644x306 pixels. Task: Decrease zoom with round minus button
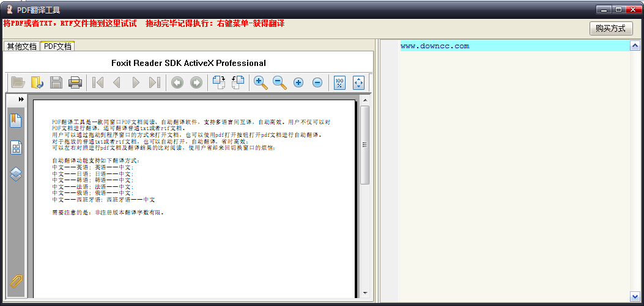tap(317, 82)
